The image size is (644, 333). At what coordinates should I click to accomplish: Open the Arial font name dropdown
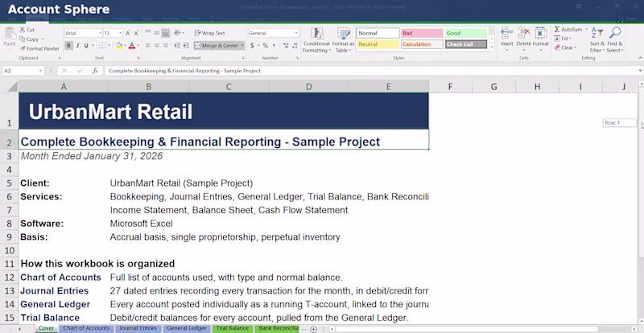(100, 33)
